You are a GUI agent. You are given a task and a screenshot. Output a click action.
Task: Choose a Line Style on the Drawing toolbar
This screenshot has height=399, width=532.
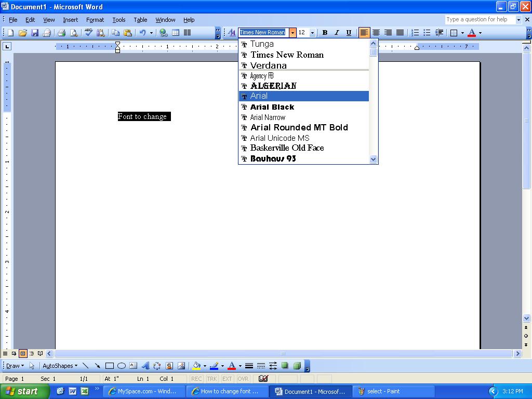(249, 366)
